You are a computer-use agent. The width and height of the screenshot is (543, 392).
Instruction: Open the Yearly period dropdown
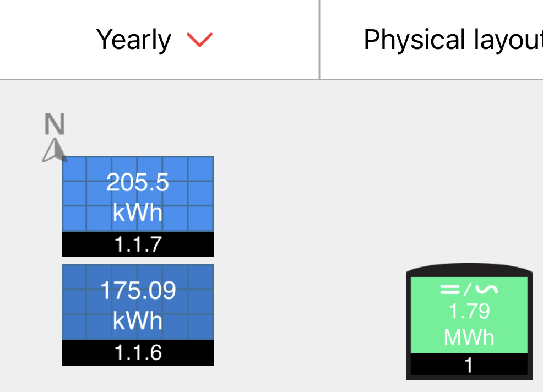[154, 40]
